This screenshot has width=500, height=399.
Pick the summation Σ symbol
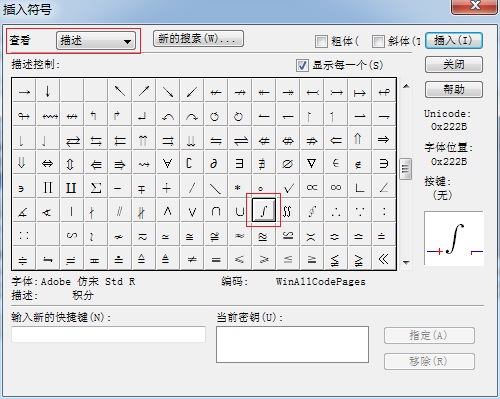96,187
